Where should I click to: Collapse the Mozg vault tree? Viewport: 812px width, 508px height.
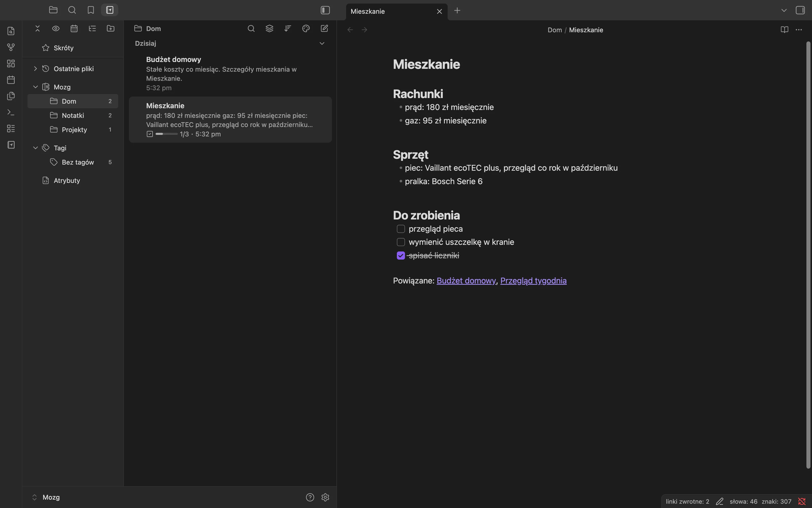point(35,87)
